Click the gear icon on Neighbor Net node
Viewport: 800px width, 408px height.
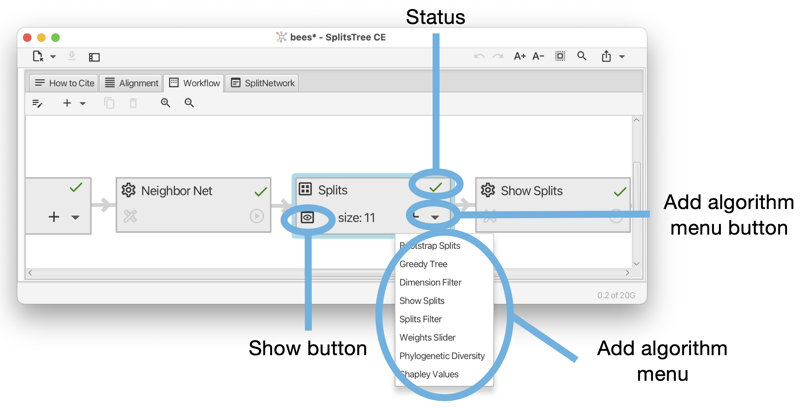129,190
